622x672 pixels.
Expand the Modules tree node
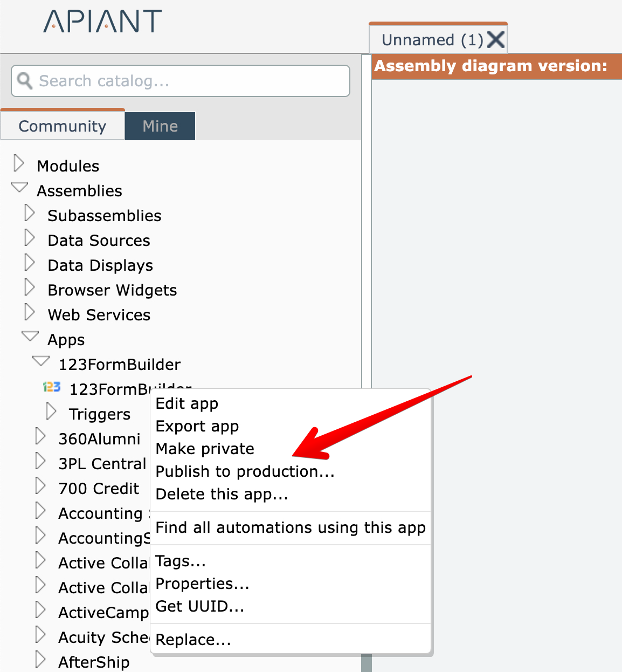19,163
